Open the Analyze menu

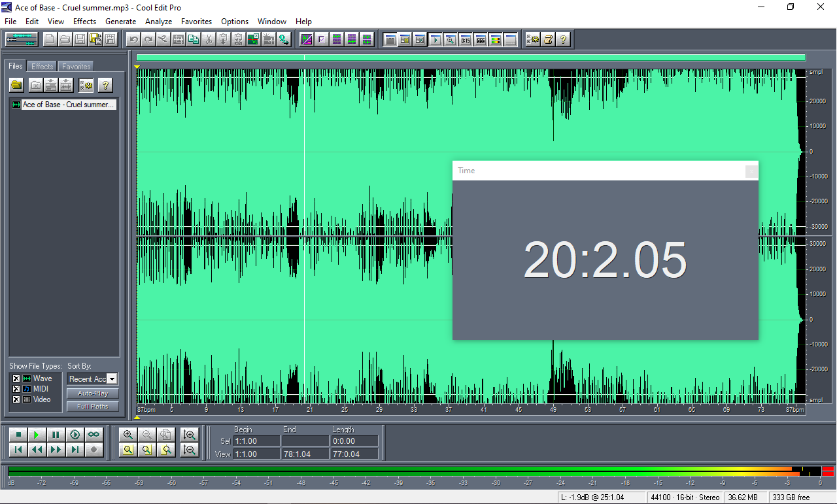(x=158, y=22)
